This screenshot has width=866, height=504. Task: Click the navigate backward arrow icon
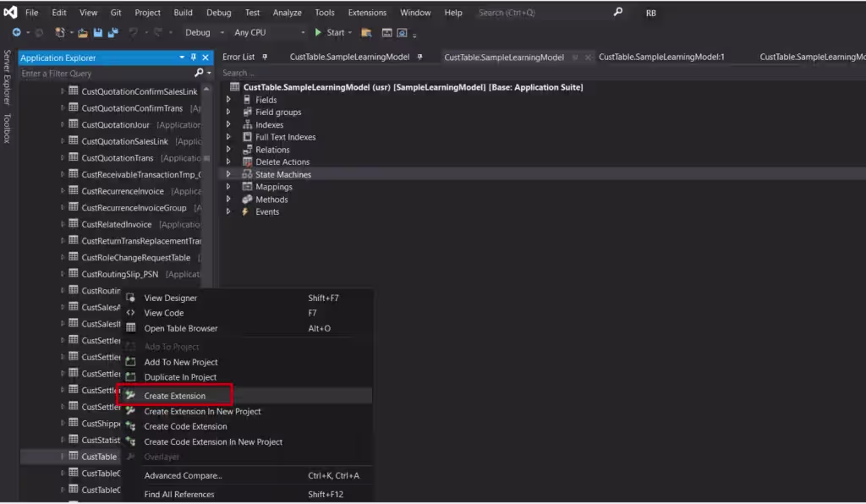(x=17, y=33)
